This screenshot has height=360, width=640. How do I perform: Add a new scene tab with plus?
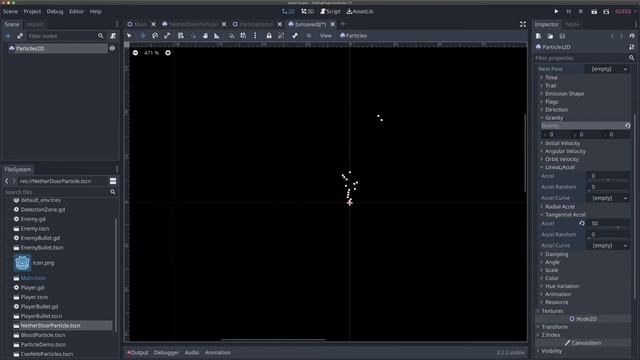pyautogui.click(x=343, y=24)
